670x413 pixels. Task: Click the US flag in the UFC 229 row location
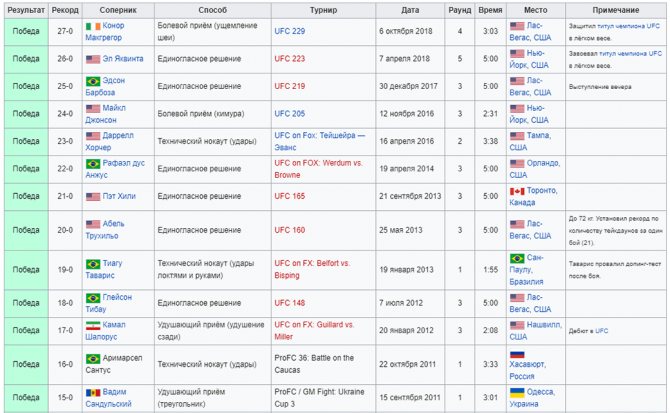tap(517, 26)
